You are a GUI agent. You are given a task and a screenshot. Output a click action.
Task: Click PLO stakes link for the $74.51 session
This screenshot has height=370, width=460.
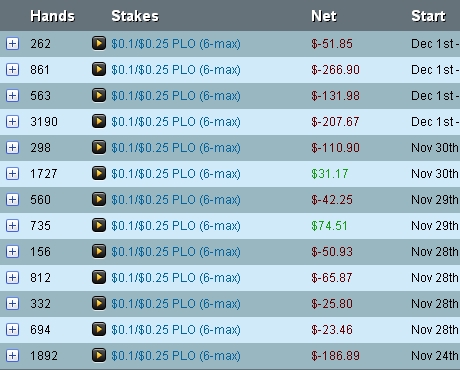pos(176,226)
